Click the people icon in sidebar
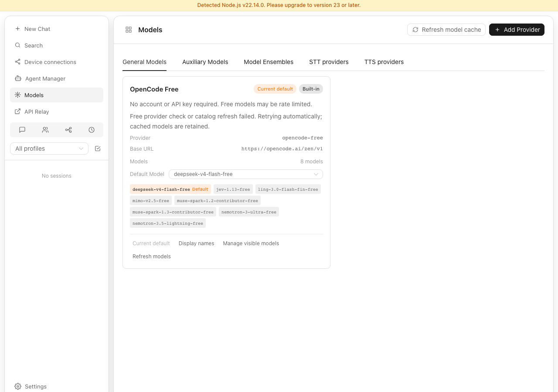The image size is (558, 392). click(x=45, y=130)
